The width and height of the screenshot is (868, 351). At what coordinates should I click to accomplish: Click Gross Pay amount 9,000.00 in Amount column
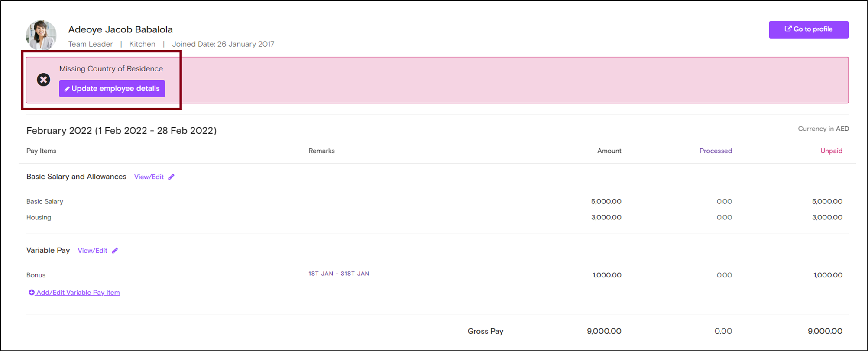pos(604,331)
